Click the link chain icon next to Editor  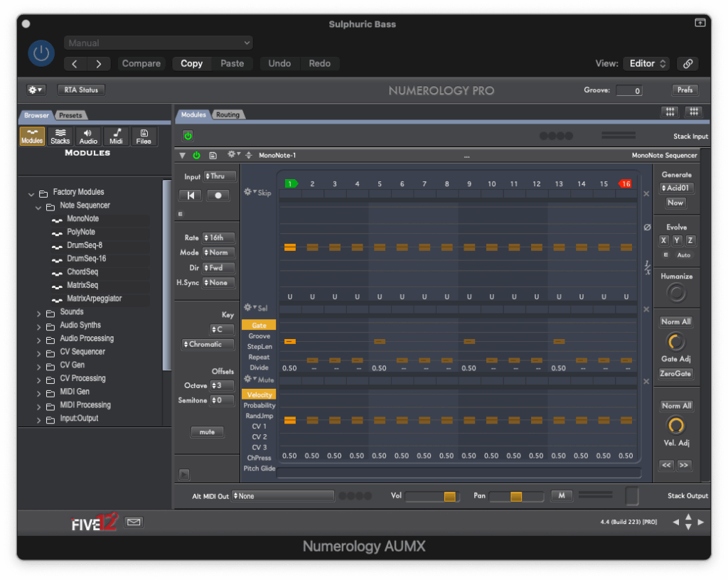point(687,63)
